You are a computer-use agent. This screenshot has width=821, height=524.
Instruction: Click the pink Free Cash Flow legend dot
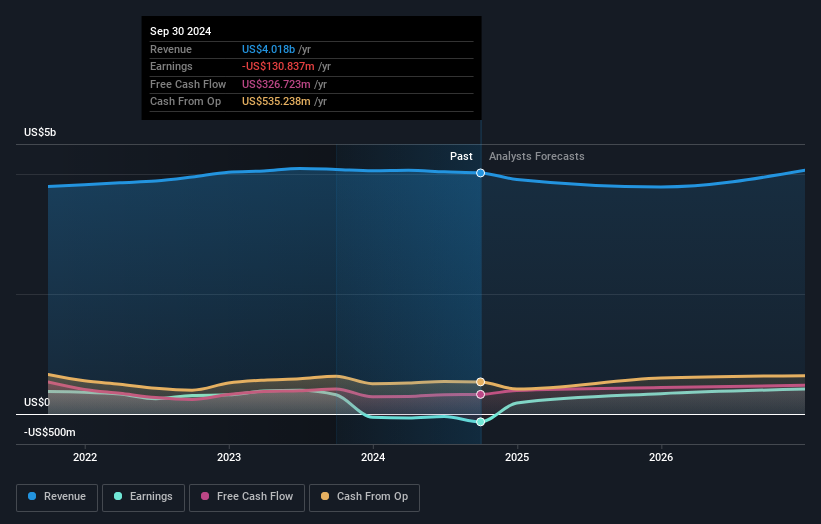pyautogui.click(x=205, y=496)
